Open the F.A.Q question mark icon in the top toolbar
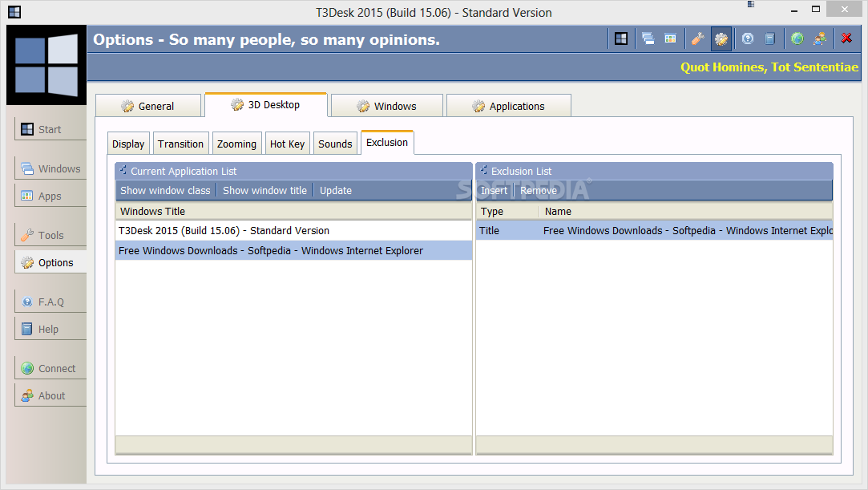This screenshot has width=868, height=490. coord(748,38)
